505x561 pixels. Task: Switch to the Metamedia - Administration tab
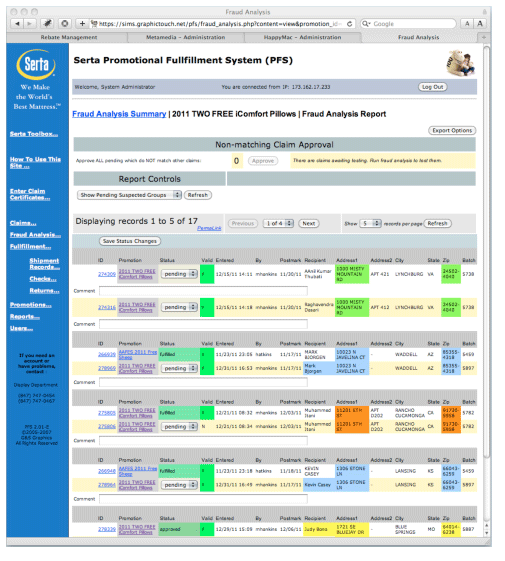tap(185, 37)
